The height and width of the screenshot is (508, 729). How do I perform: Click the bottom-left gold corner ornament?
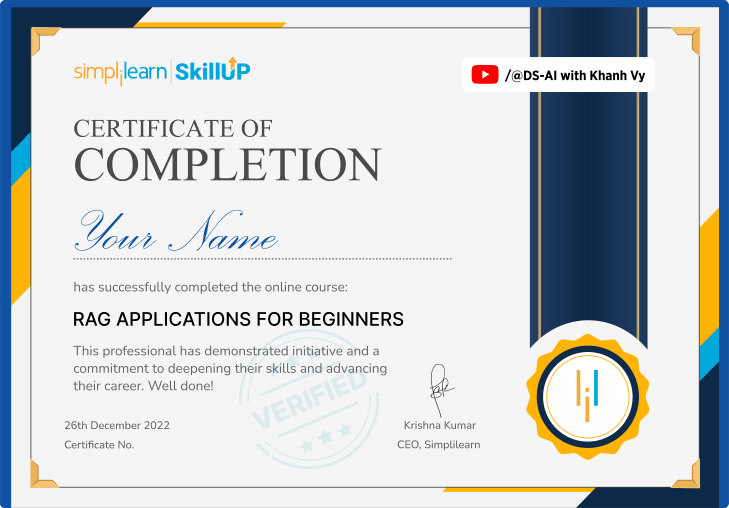45,473
